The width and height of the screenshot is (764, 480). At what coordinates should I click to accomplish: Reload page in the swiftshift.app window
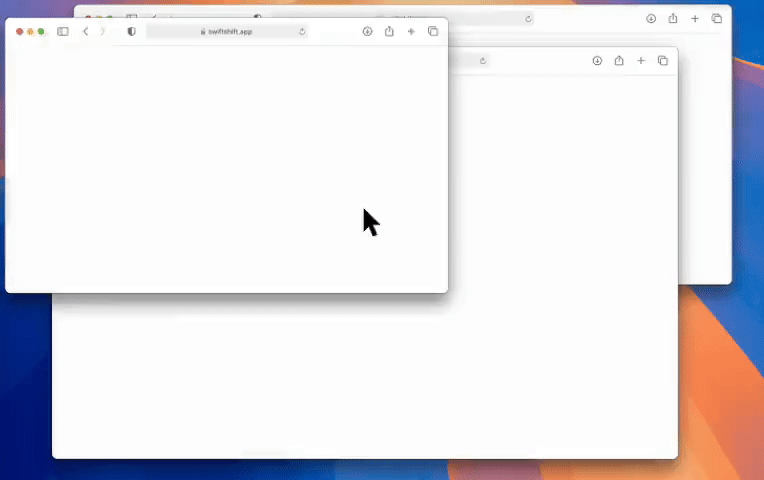click(x=302, y=32)
